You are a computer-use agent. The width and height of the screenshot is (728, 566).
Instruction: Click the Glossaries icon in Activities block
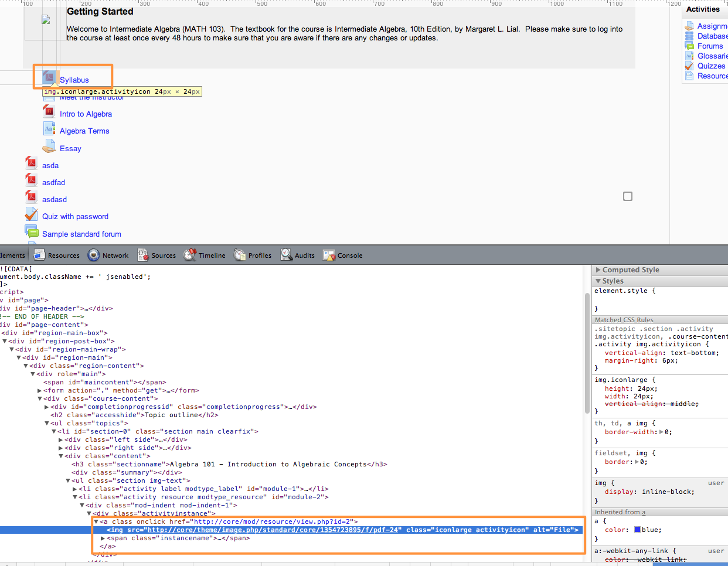pyautogui.click(x=689, y=56)
